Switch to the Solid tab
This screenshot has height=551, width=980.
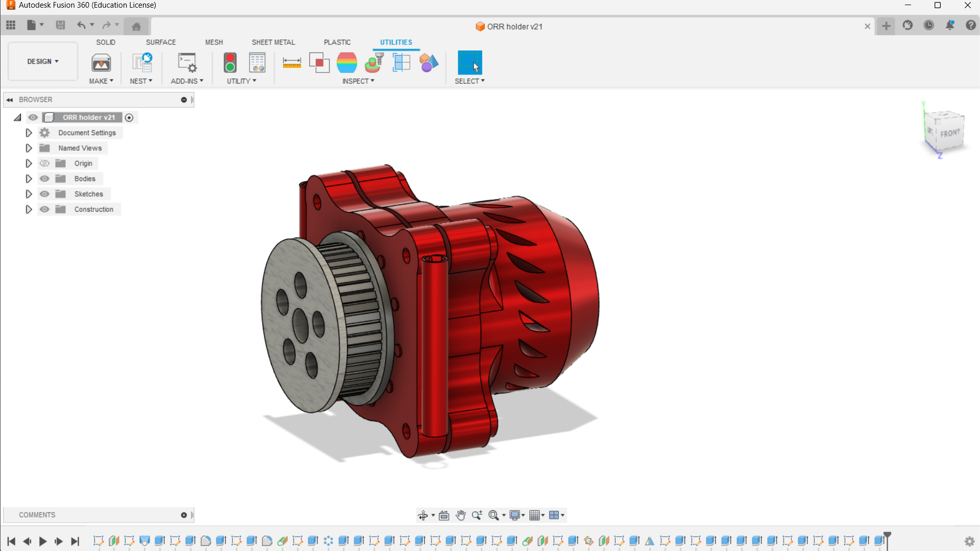106,42
